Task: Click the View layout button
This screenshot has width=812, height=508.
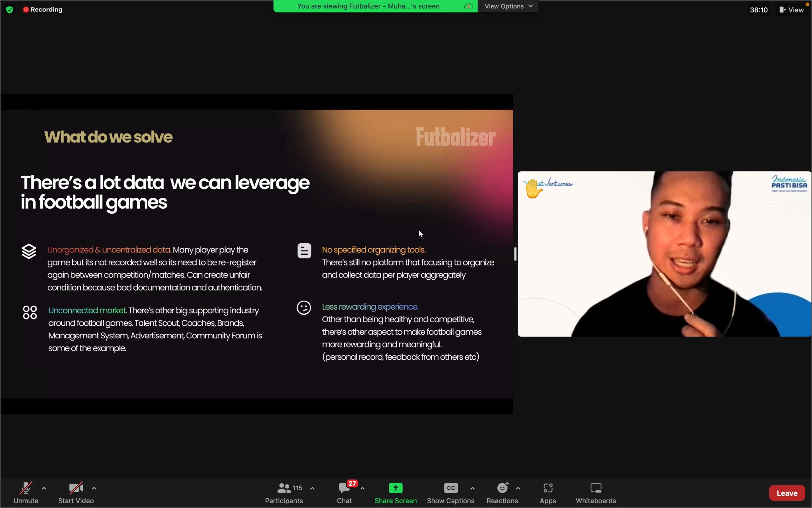Action: (791, 10)
